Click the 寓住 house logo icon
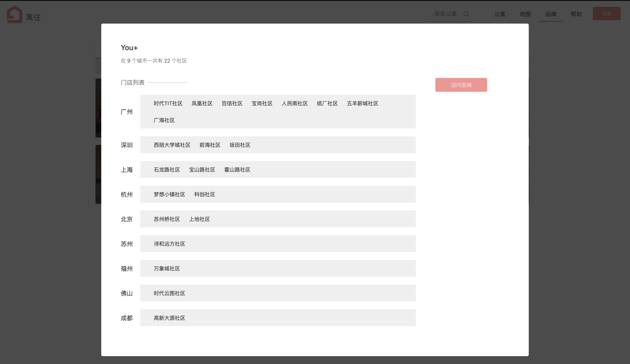630x364 pixels. click(x=14, y=14)
